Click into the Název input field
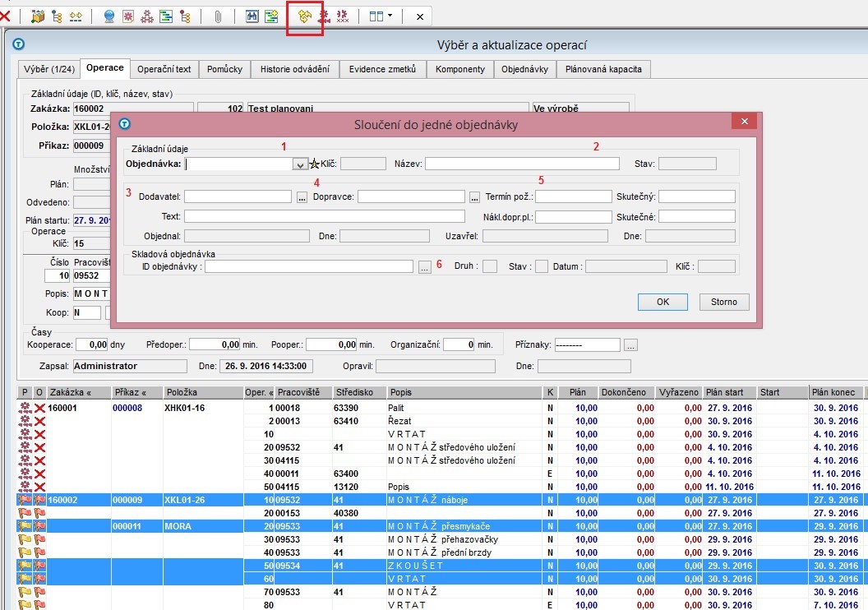868x610 pixels. click(x=522, y=164)
